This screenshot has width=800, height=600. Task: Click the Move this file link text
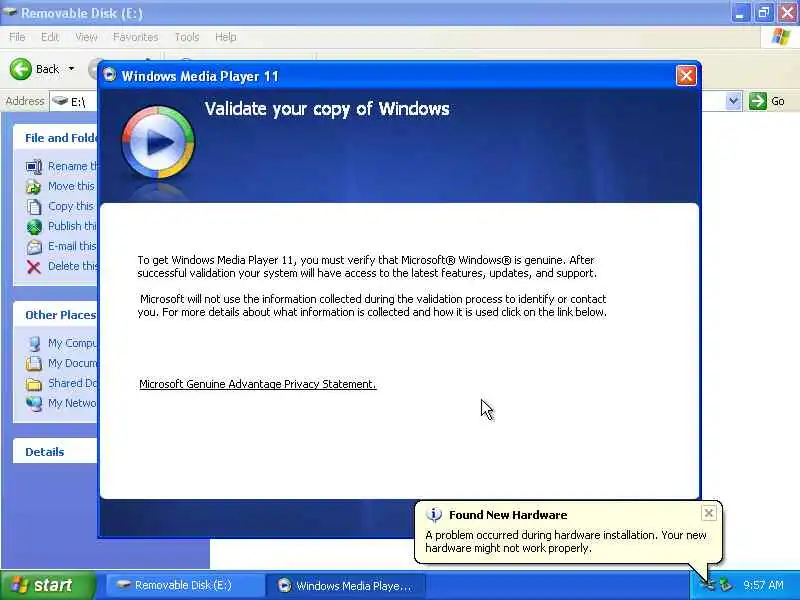[x=72, y=186]
